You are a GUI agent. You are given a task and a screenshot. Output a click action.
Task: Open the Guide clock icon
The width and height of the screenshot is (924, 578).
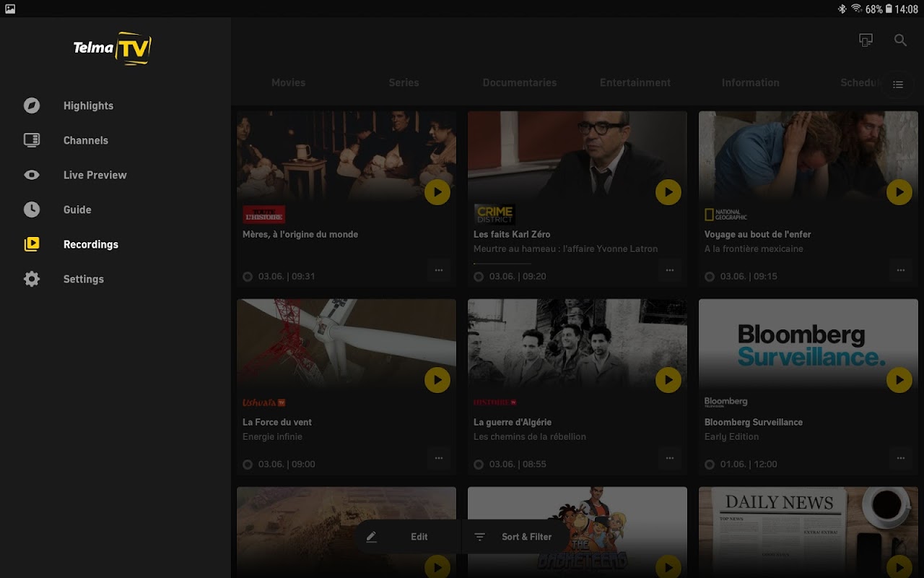tap(32, 210)
